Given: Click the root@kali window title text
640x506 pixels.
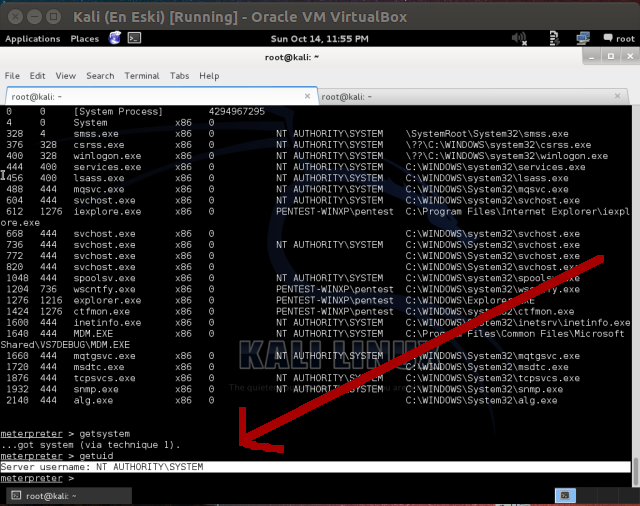Looking at the screenshot, I should (x=292, y=57).
